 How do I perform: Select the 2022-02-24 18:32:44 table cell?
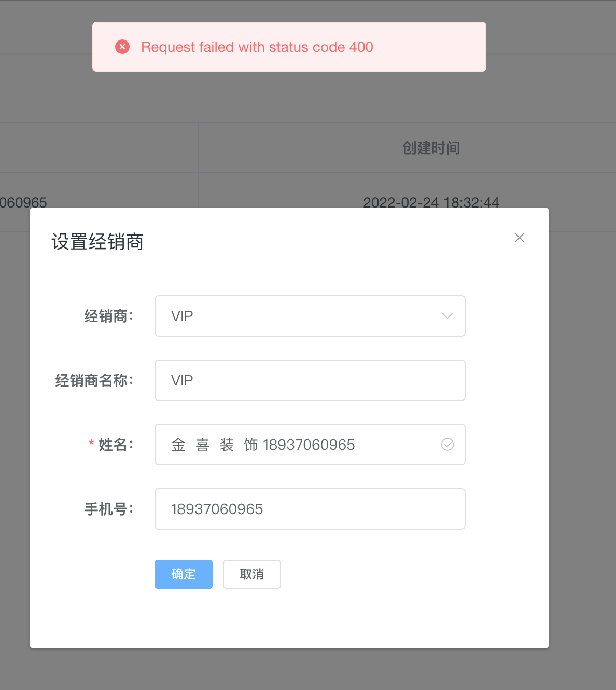[431, 202]
